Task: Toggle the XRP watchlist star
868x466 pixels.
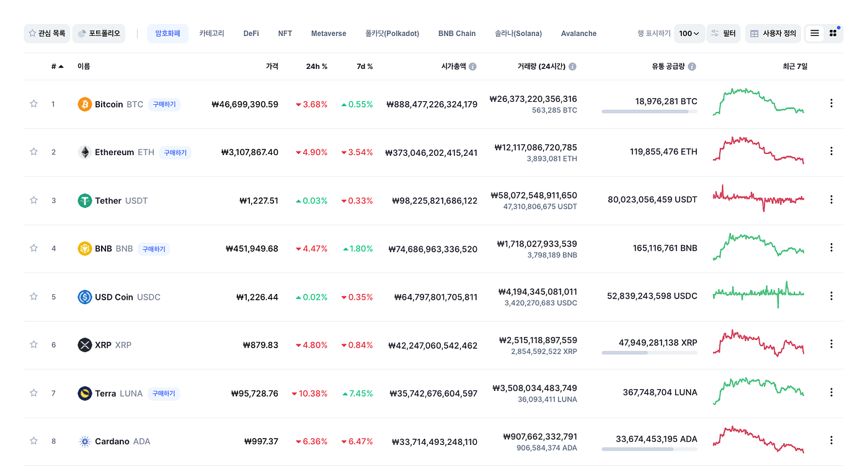Action: click(x=33, y=344)
